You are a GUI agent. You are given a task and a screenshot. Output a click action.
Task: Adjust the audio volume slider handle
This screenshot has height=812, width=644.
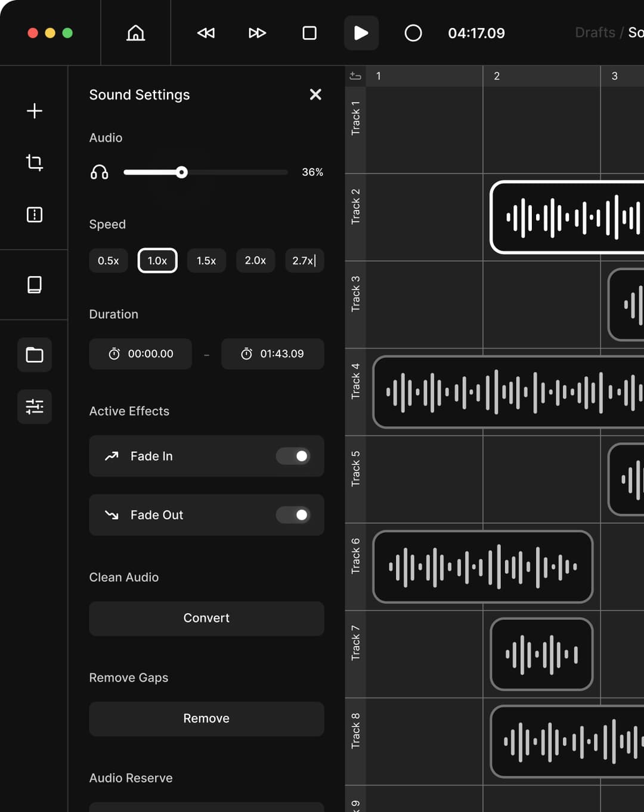tap(182, 172)
